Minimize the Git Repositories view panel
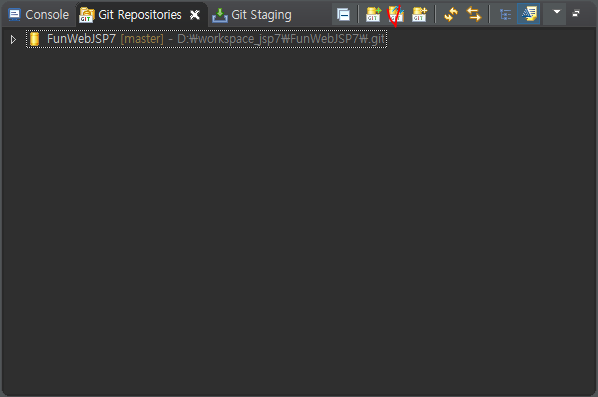The width and height of the screenshot is (598, 397). (576, 13)
